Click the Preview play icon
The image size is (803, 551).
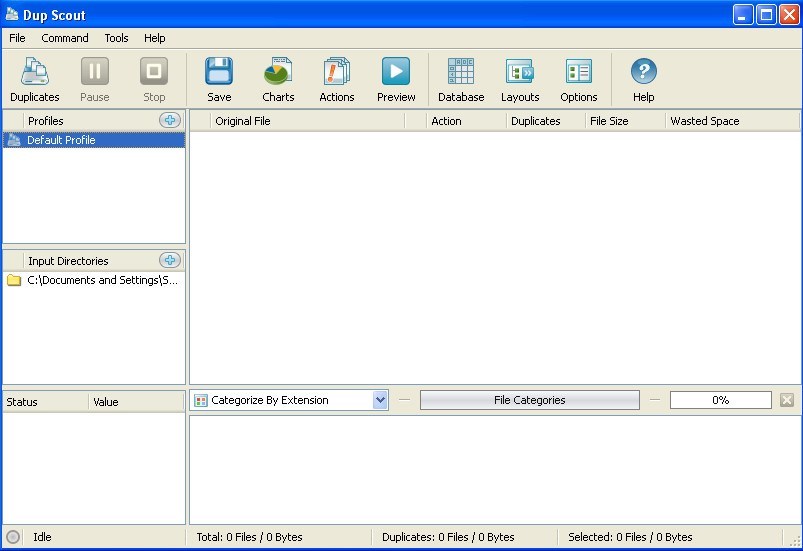coord(396,72)
